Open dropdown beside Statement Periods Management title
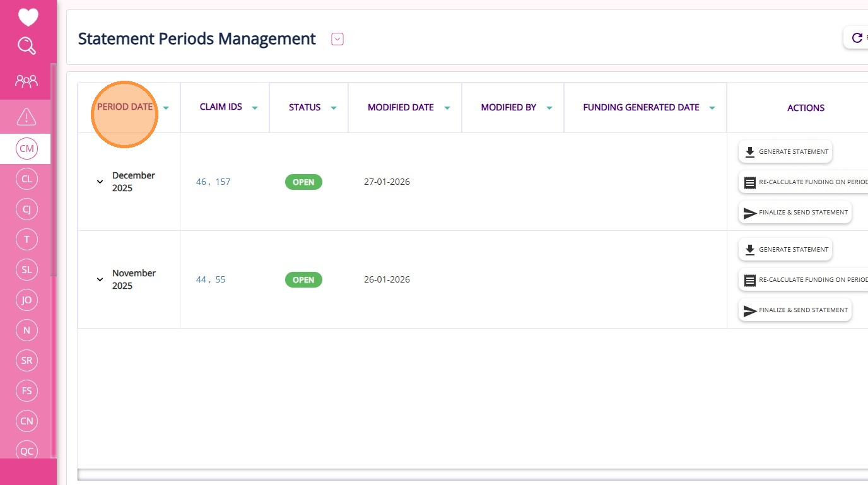Screen dimensions: 868x485 (x=337, y=39)
